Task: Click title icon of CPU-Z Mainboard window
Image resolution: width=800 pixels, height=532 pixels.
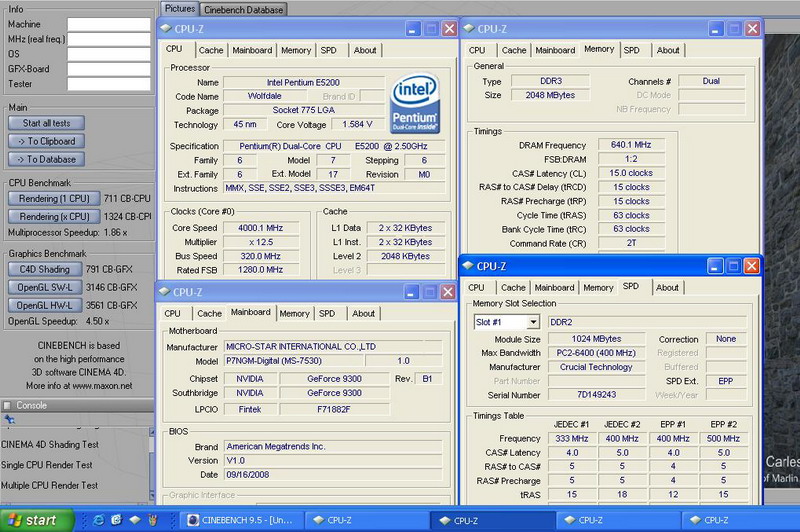Action: tap(165, 292)
